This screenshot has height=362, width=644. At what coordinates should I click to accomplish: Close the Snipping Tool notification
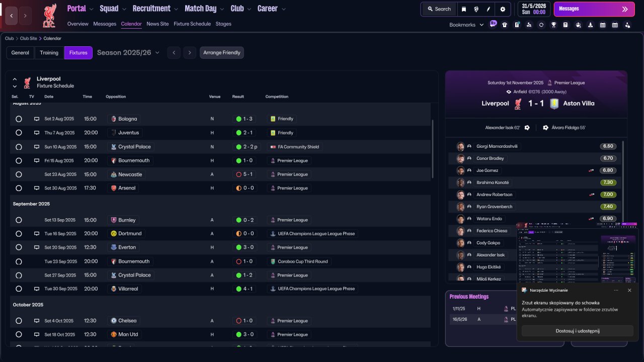click(629, 290)
